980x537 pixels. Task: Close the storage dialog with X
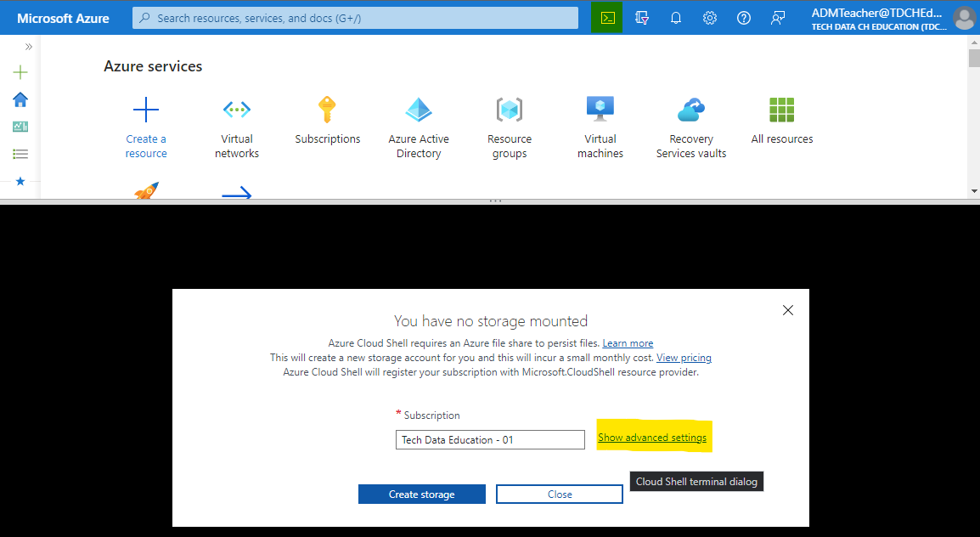pos(787,310)
